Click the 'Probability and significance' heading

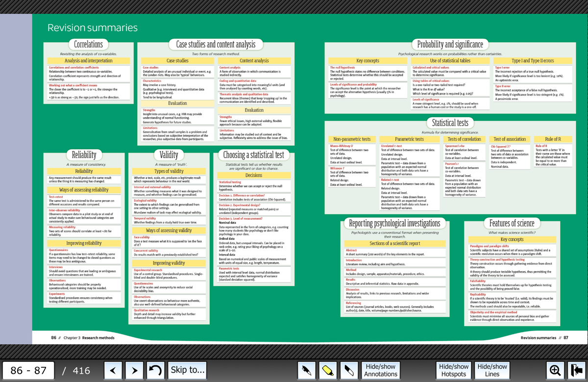click(x=450, y=45)
